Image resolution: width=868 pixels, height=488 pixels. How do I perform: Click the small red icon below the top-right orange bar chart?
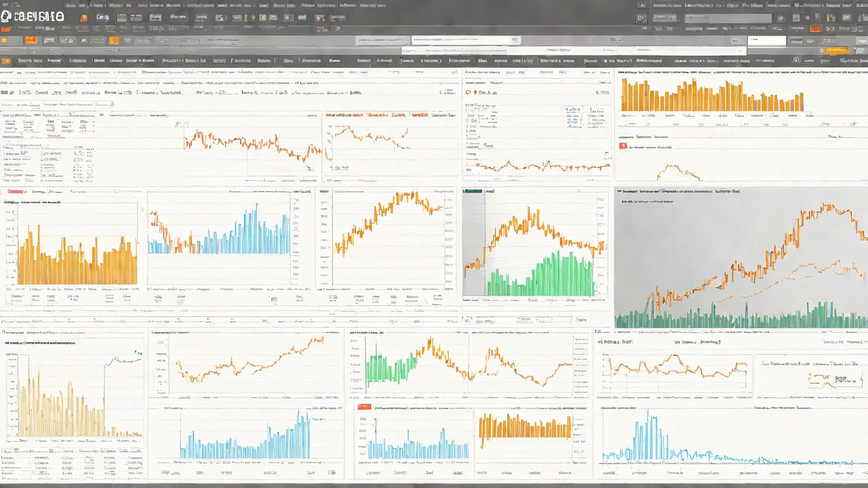[x=623, y=146]
